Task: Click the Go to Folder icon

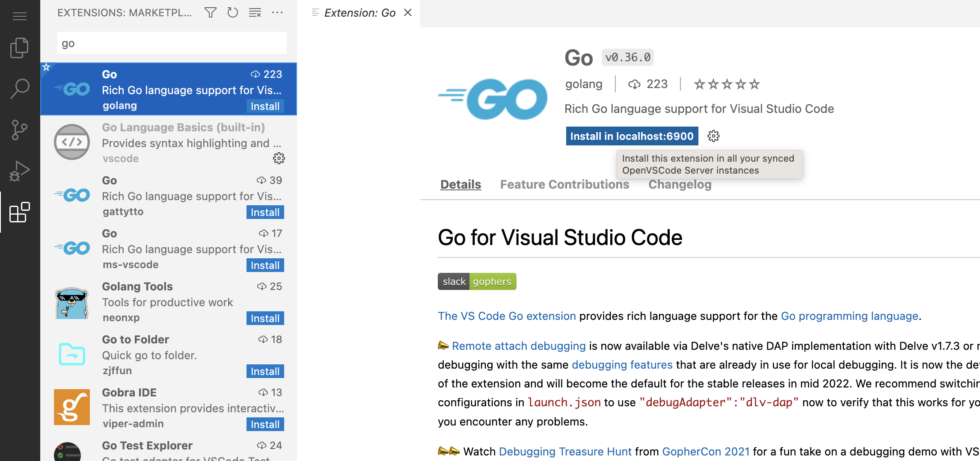Action: coord(72,354)
